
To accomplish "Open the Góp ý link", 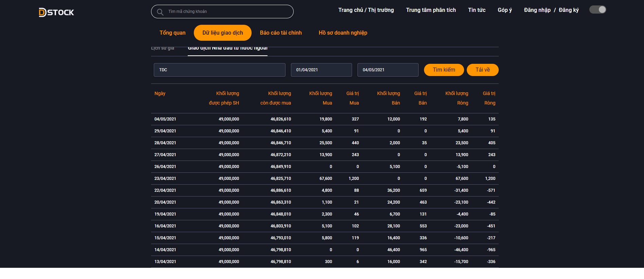I will [504, 10].
